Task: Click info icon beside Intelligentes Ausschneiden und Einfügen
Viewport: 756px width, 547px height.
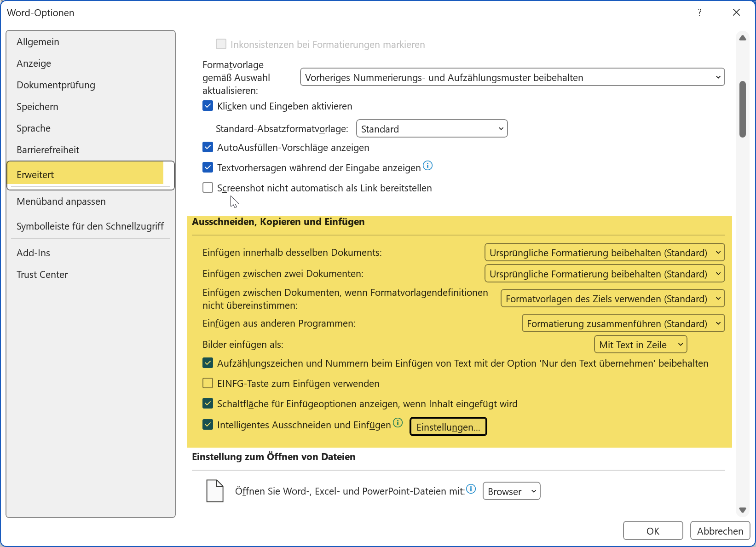Action: (398, 422)
